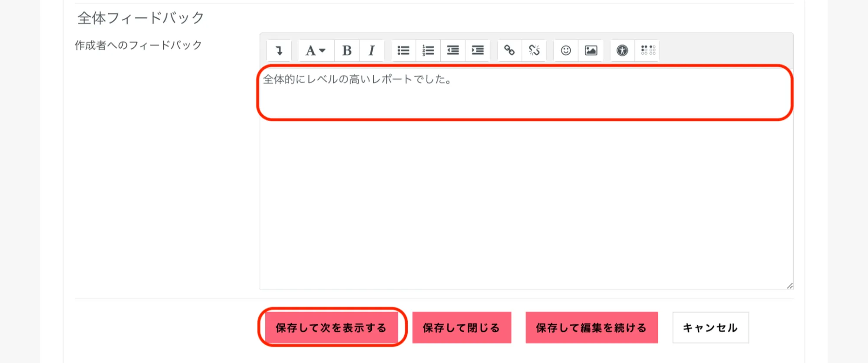Insert an ordered numbered list
This screenshot has height=363, width=868.
(x=428, y=50)
